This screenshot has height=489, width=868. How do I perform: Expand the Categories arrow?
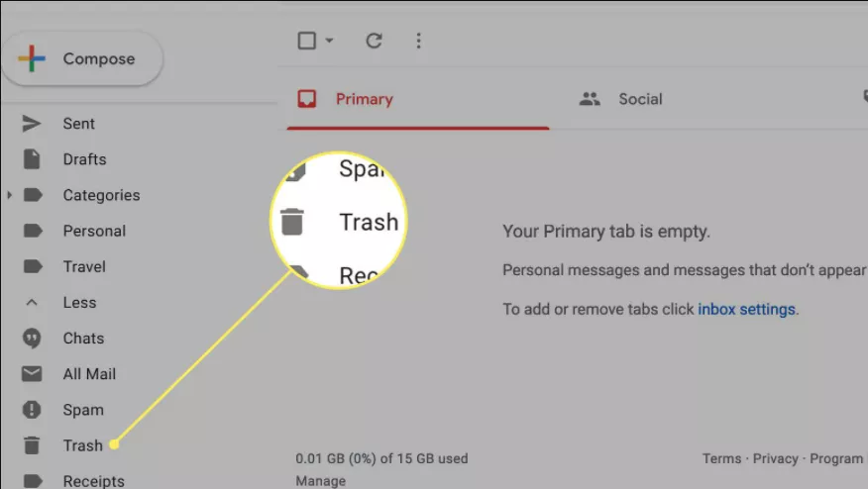tap(9, 195)
